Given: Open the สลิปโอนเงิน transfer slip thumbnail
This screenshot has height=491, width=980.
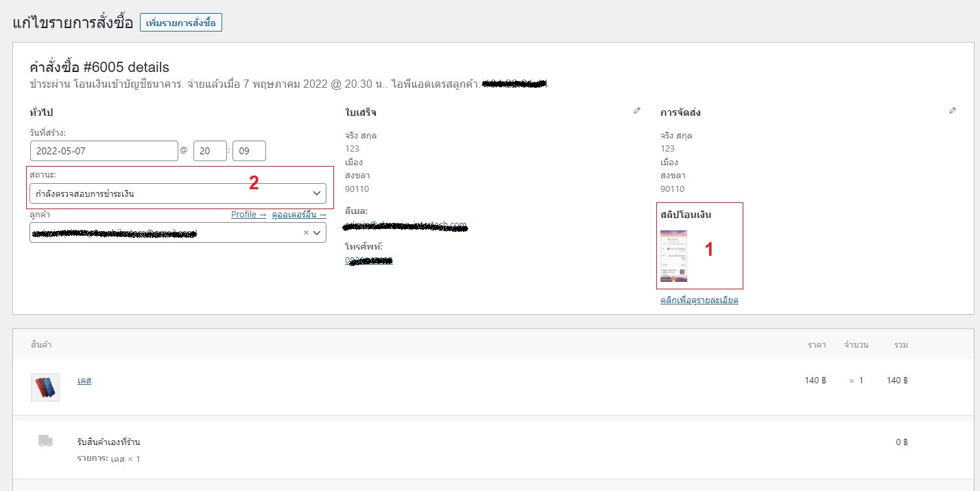Looking at the screenshot, I should coord(673,256).
